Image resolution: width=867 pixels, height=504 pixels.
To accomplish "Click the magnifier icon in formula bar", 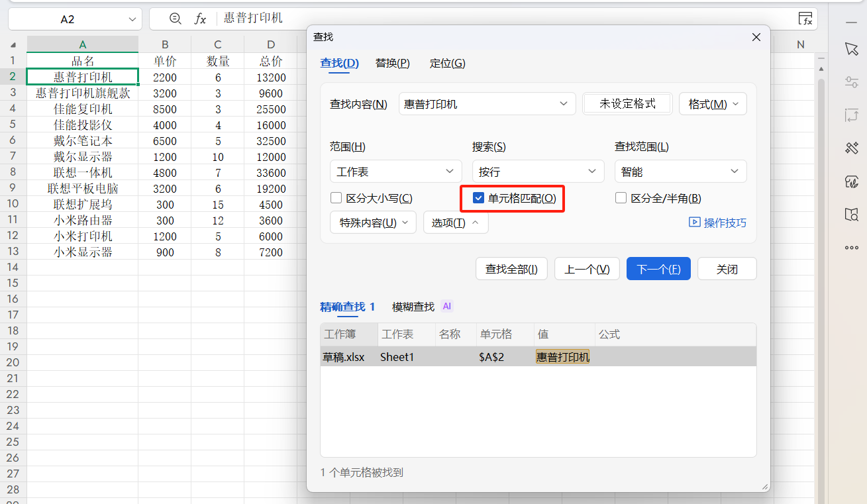I will tap(175, 19).
